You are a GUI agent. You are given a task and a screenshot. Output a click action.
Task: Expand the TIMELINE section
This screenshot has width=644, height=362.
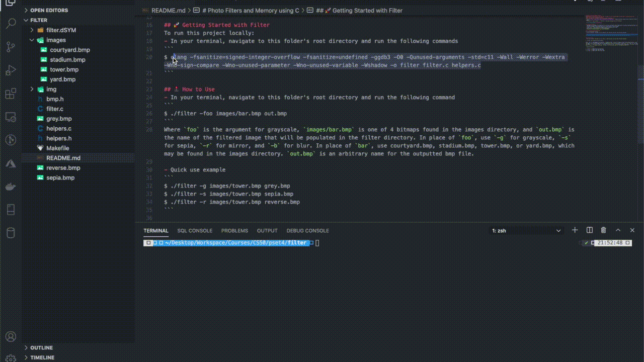[42, 357]
